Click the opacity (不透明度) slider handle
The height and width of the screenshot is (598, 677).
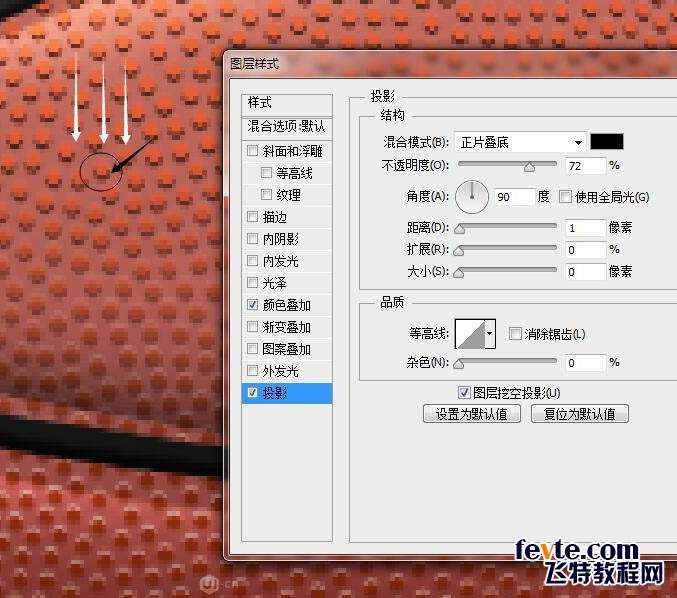527,166
